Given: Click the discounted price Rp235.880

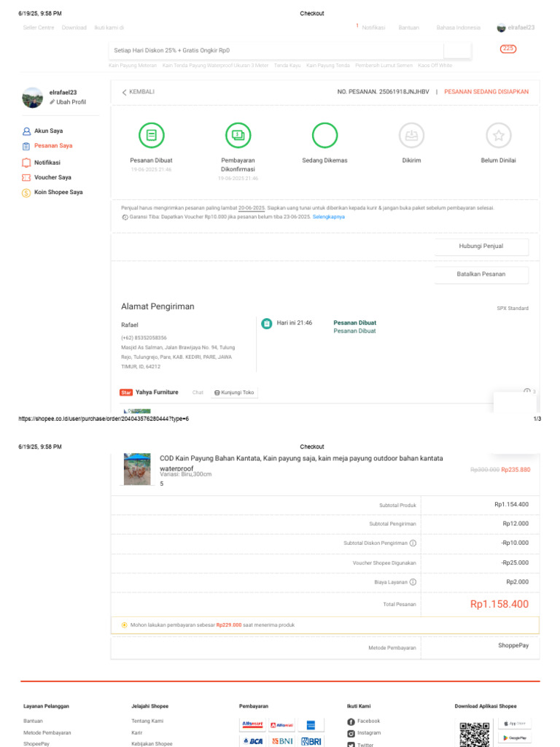Looking at the screenshot, I should [x=516, y=470].
